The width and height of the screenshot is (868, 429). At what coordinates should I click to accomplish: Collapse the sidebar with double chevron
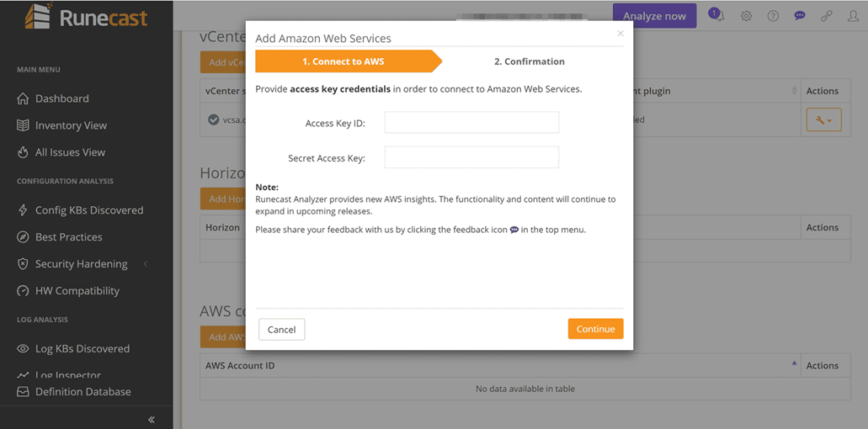152,420
